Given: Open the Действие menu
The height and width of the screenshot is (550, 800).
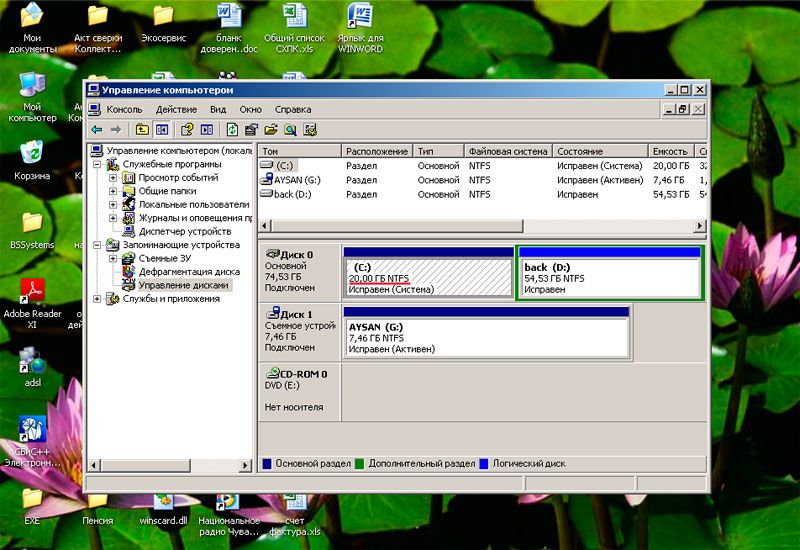Looking at the screenshot, I should [176, 109].
